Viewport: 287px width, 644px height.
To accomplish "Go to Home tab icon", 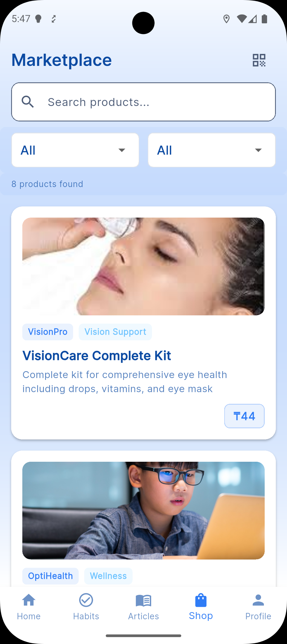I will coord(29,600).
